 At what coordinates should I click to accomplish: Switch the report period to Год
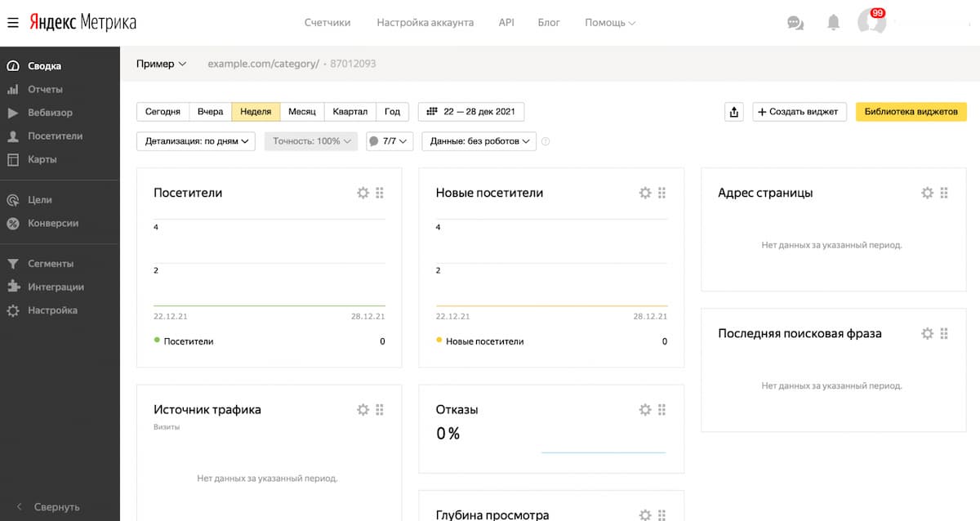coord(392,112)
